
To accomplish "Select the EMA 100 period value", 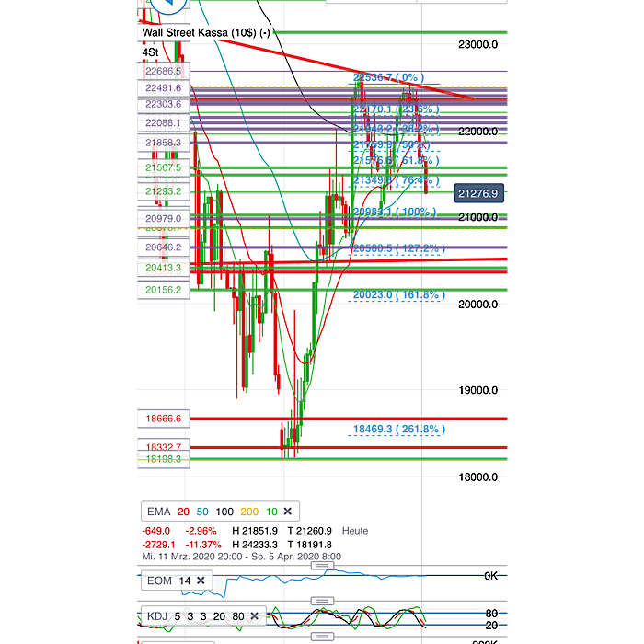I will 224,512.
